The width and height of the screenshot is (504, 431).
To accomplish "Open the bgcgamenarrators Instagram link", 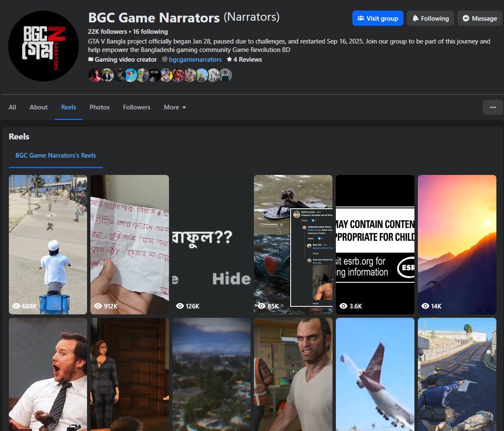I will 195,60.
